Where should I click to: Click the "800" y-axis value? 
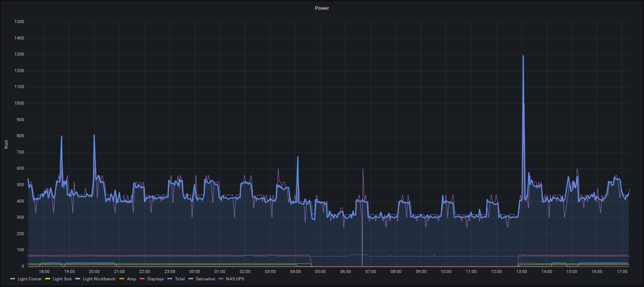point(20,136)
